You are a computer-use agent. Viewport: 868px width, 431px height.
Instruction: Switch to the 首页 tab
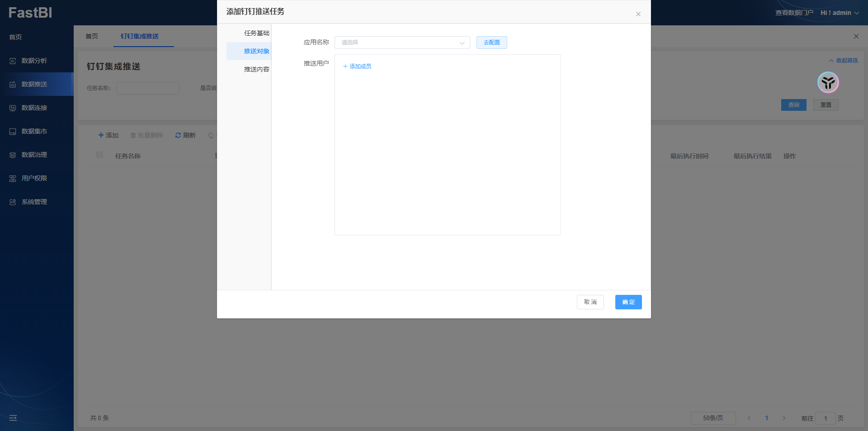point(92,36)
